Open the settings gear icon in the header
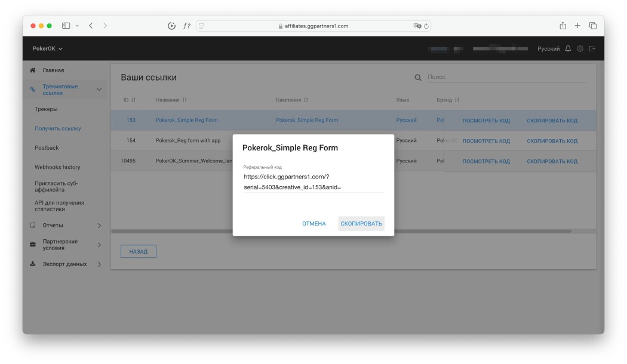This screenshot has width=627, height=364. coord(580,49)
